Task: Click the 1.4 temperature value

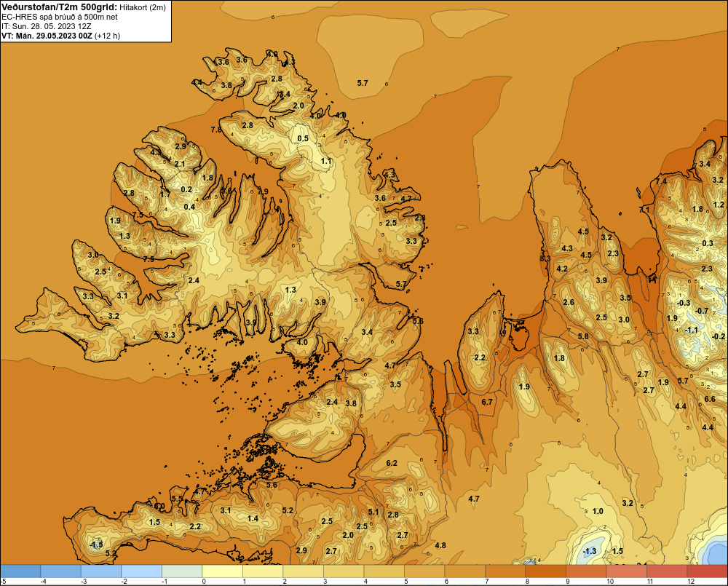Action: coord(253,518)
